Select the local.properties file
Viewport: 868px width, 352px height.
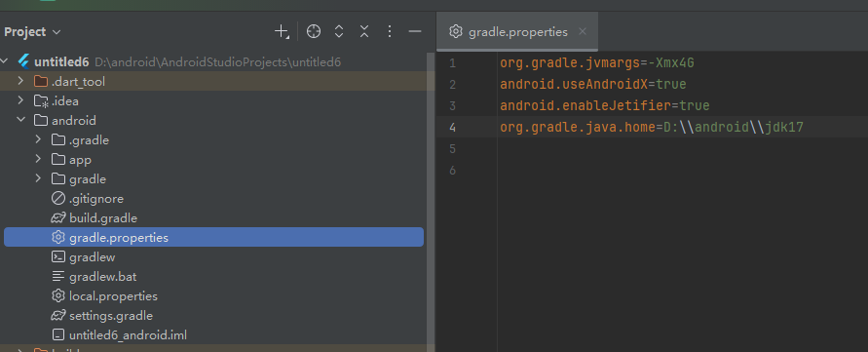[x=113, y=296]
